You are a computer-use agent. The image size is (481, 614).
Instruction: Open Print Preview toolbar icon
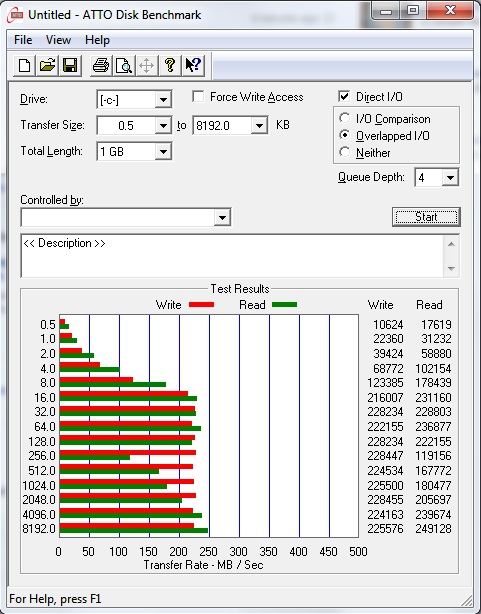124,65
